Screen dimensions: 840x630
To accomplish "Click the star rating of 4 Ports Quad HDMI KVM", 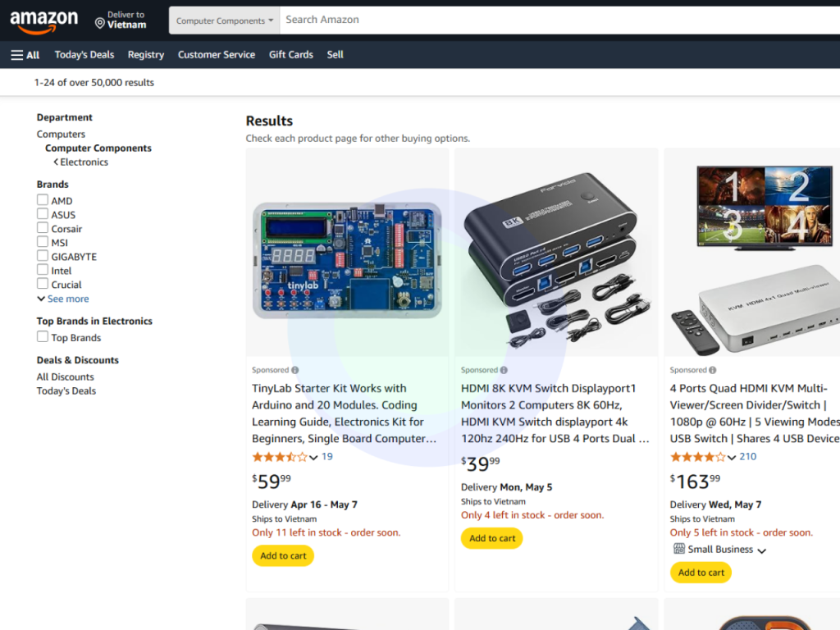I will tap(697, 457).
